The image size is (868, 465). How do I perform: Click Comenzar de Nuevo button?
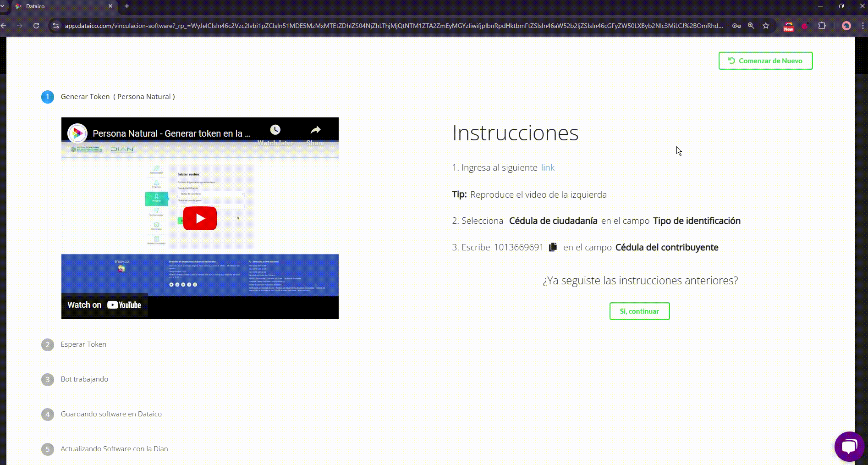[x=765, y=61]
